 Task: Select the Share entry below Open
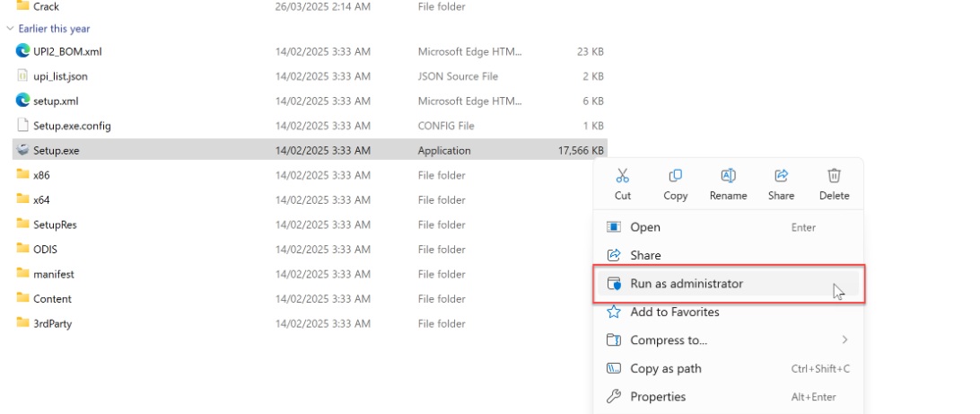pos(645,256)
